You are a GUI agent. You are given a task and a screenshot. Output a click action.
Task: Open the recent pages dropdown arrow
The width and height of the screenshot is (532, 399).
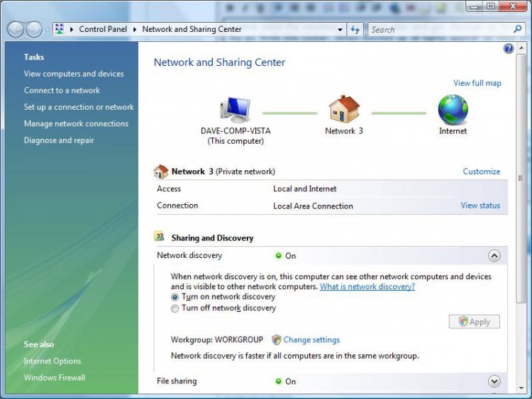[47, 30]
